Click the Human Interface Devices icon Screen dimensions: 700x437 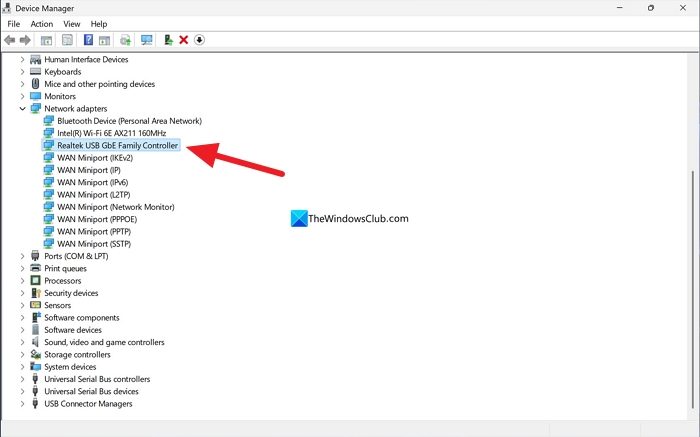tap(35, 59)
